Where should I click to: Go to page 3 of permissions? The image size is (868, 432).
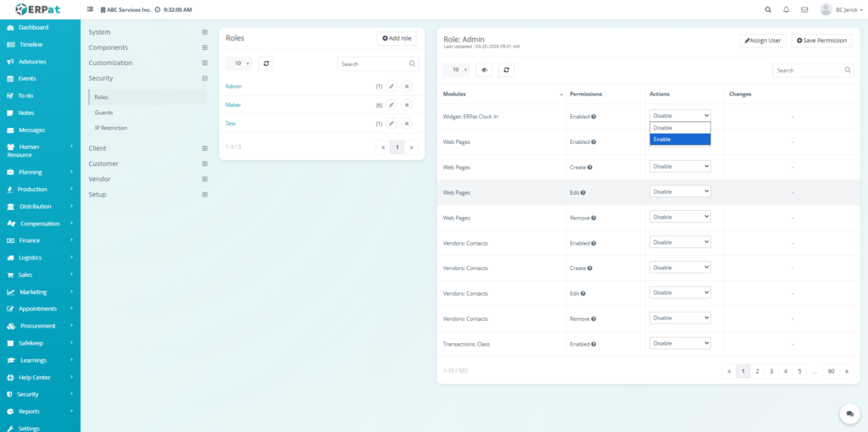pyautogui.click(x=771, y=371)
